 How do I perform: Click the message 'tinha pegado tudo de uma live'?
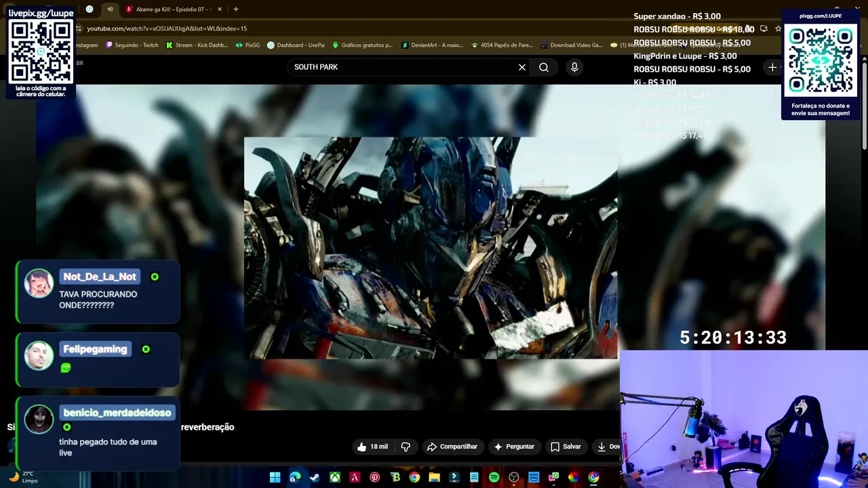108,447
